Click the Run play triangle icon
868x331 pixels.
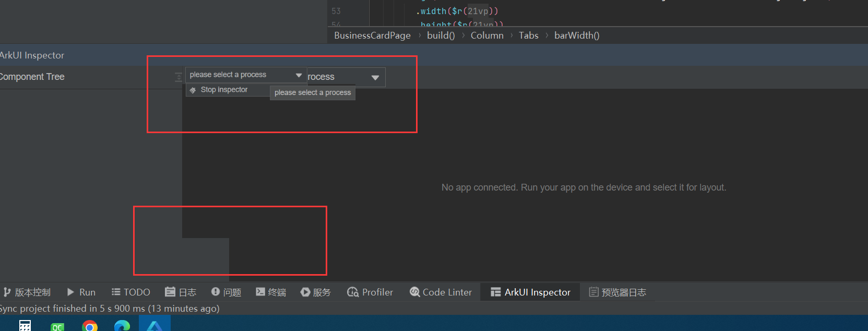coord(70,292)
